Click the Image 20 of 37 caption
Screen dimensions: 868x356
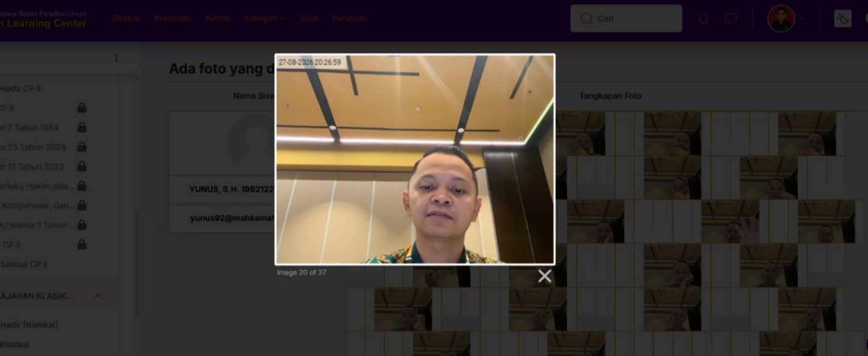[302, 272]
